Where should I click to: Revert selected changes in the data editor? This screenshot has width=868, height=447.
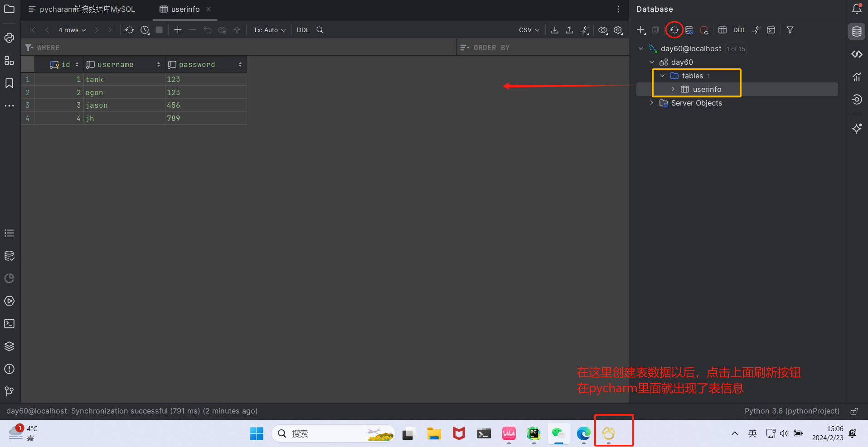(x=208, y=30)
